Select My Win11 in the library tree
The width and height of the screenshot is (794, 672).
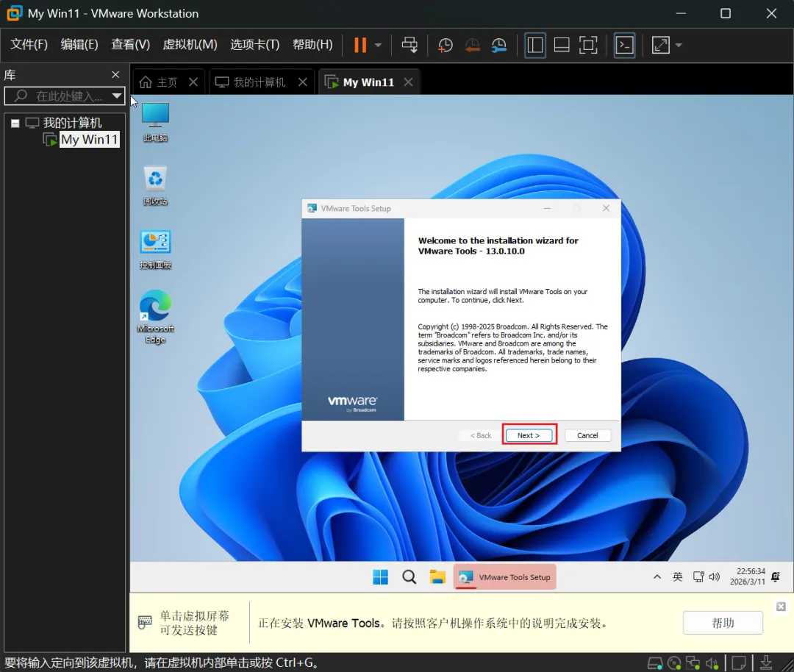pyautogui.click(x=89, y=139)
